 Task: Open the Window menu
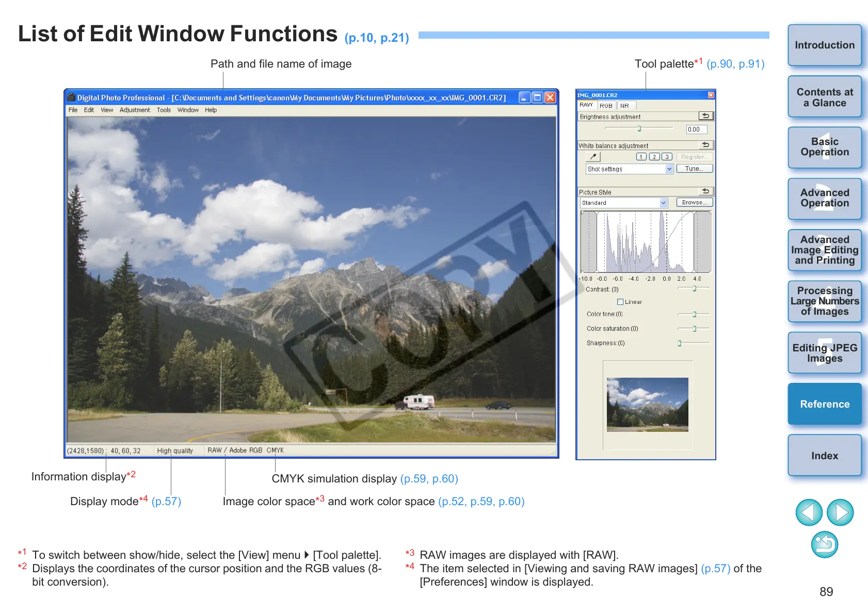188,110
